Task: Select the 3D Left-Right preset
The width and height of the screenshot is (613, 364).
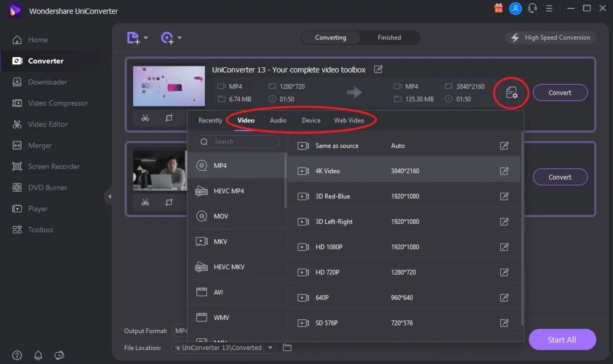Action: 404,222
